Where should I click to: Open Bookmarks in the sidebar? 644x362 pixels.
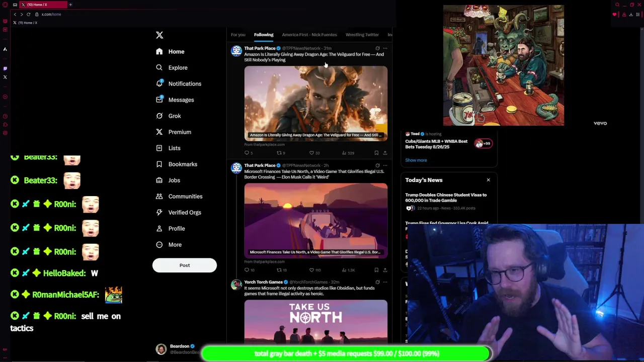click(x=177, y=164)
